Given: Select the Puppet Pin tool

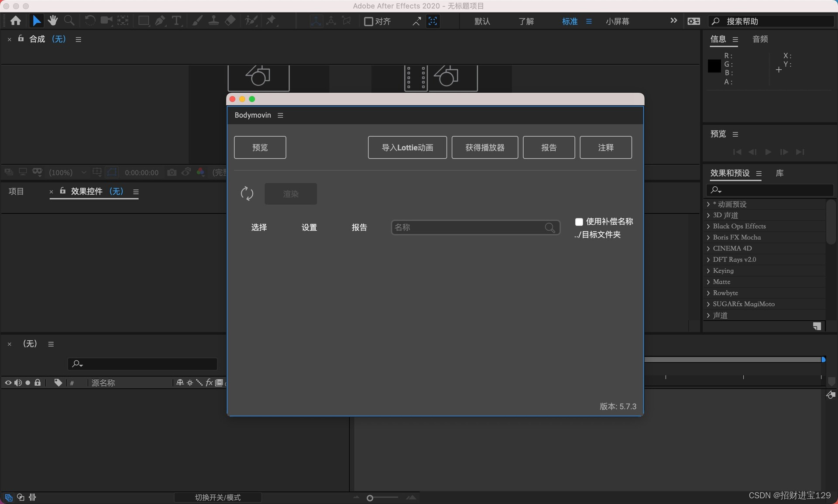Looking at the screenshot, I should [271, 21].
